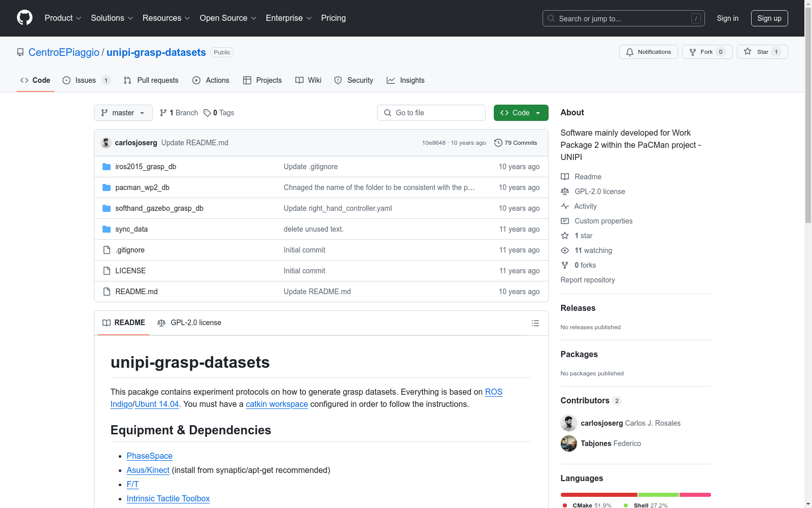This screenshot has height=508, width=812.
Task: Open the Pricing page link
Action: (333, 18)
